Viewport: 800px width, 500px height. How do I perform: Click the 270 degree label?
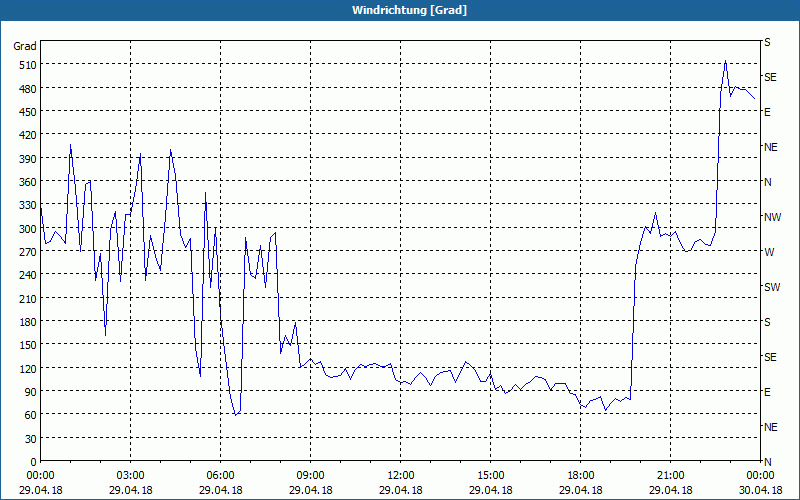(x=28, y=252)
